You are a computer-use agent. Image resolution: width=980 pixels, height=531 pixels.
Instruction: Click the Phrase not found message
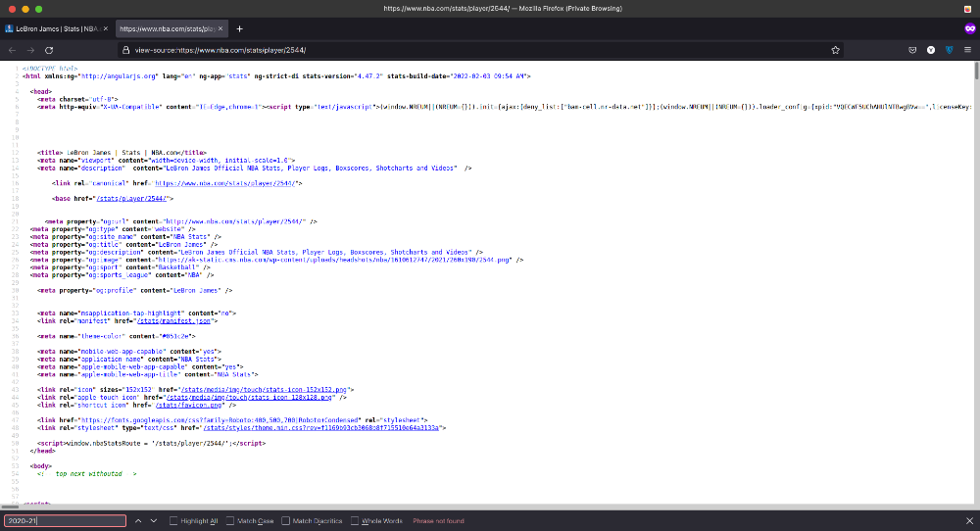438,521
